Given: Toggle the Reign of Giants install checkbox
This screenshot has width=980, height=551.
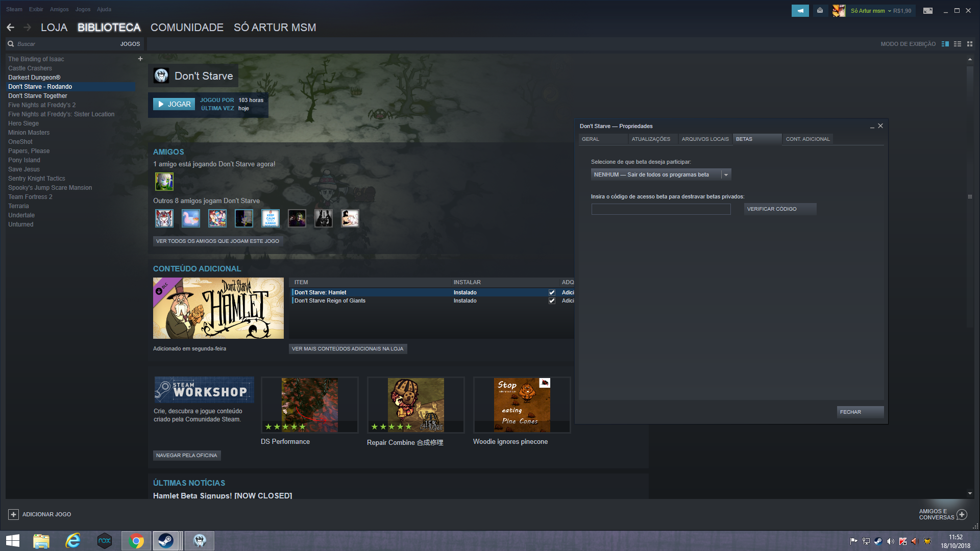Looking at the screenshot, I should (x=552, y=301).
